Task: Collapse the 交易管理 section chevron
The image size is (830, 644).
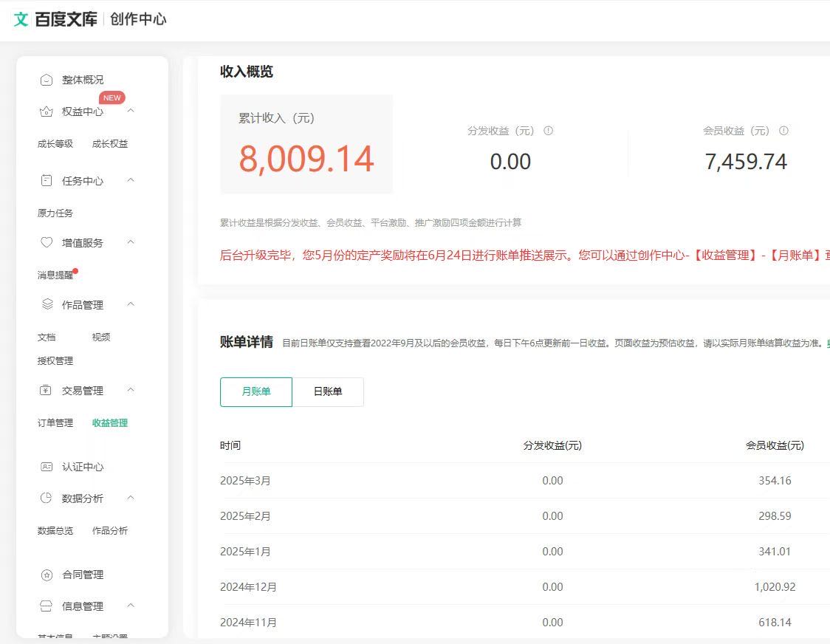Action: point(131,390)
